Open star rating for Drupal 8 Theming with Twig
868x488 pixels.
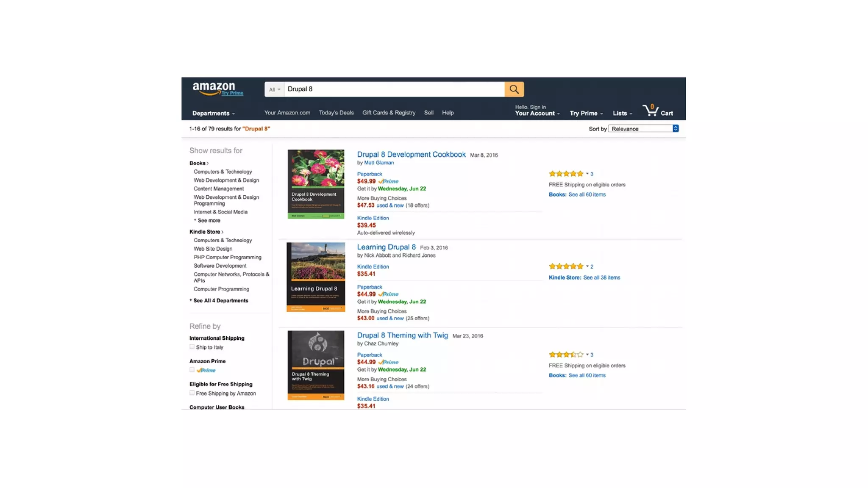click(566, 355)
